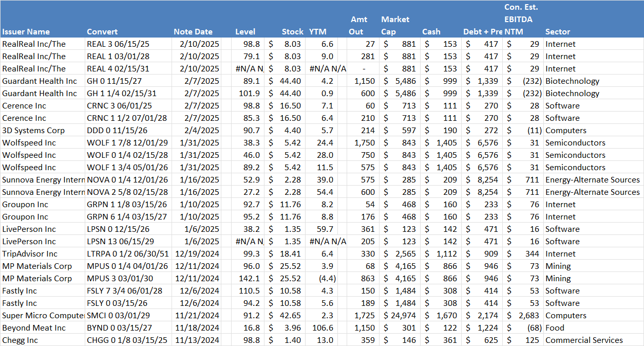This screenshot has height=346, width=644.
Task: Click convert REAL 1 03/01/28
Action: click(x=119, y=57)
